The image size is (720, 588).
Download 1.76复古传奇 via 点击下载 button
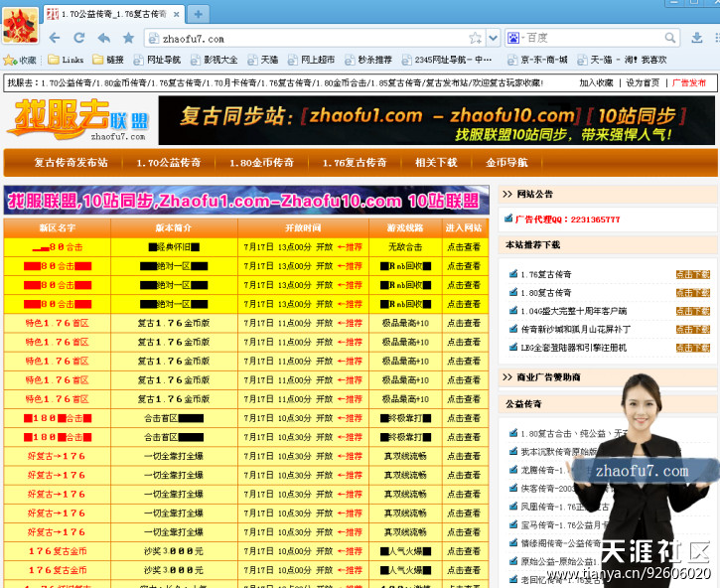693,275
